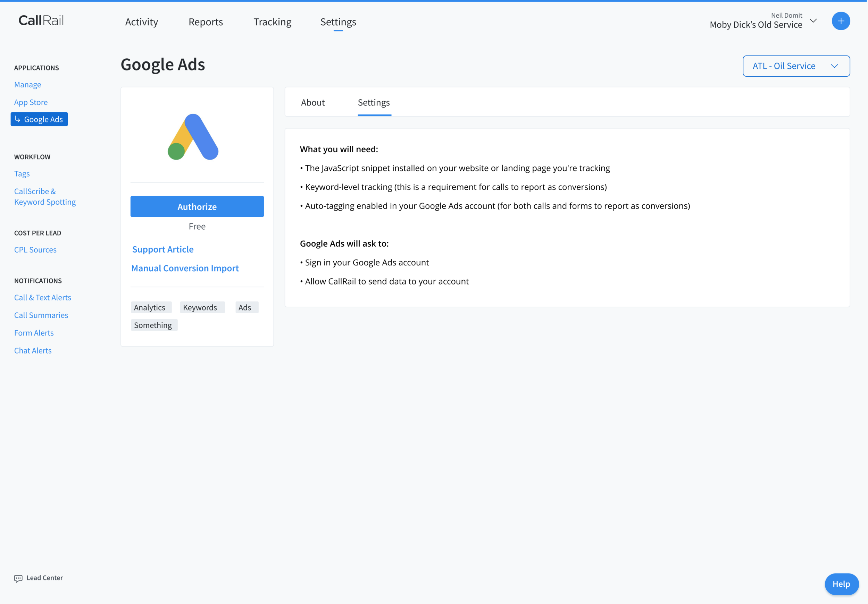
Task: Click the blue plus create button
Action: coord(841,21)
